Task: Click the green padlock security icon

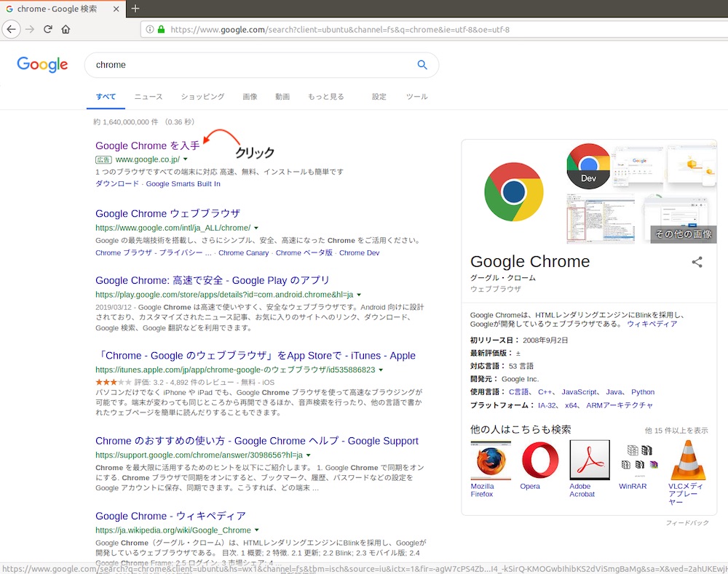Action: tap(161, 29)
